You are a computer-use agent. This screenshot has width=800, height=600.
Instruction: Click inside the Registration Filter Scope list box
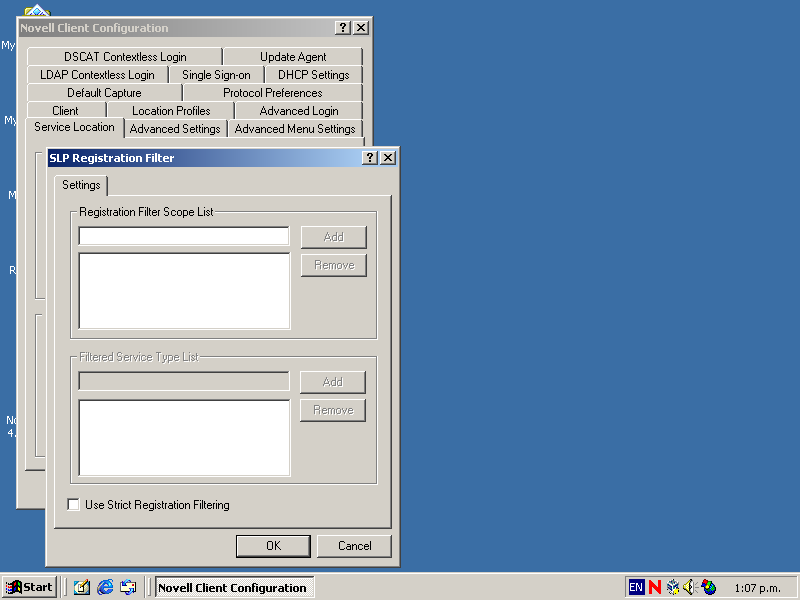coord(184,291)
